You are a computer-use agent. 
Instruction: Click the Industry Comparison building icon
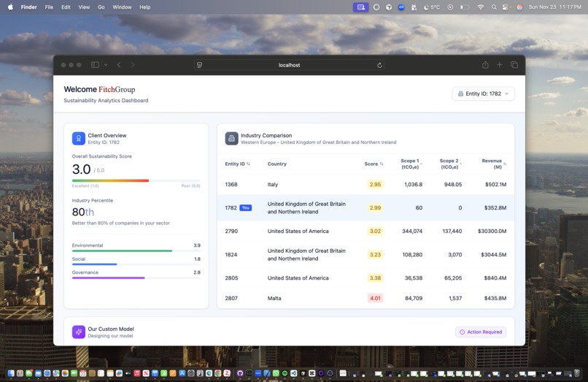click(x=231, y=138)
